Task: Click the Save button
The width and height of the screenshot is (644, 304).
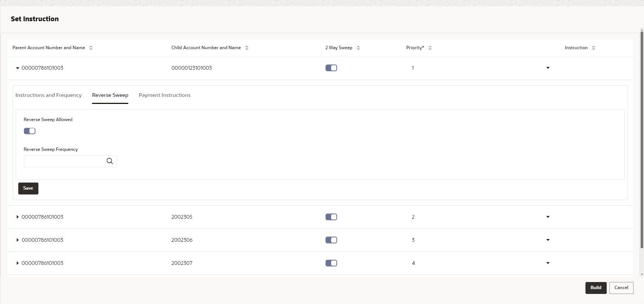Action: [28, 188]
